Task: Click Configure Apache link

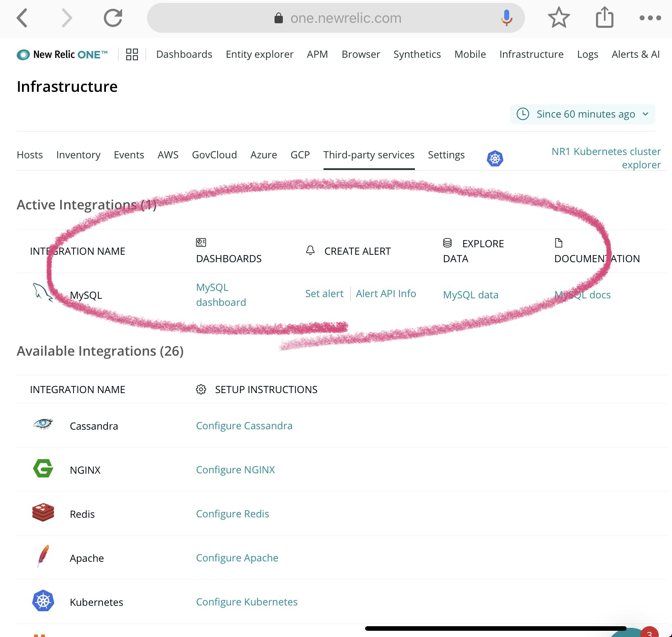Action: pos(237,558)
